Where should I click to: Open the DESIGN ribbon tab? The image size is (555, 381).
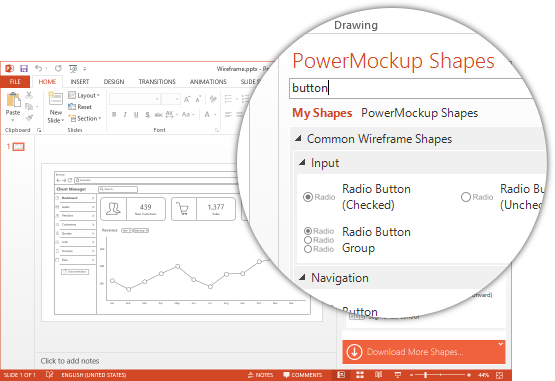pos(114,82)
